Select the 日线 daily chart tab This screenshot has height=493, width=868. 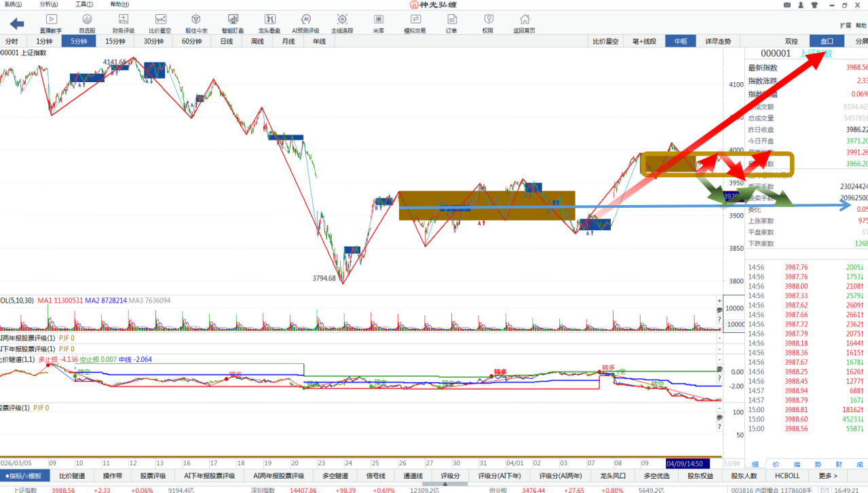[227, 41]
